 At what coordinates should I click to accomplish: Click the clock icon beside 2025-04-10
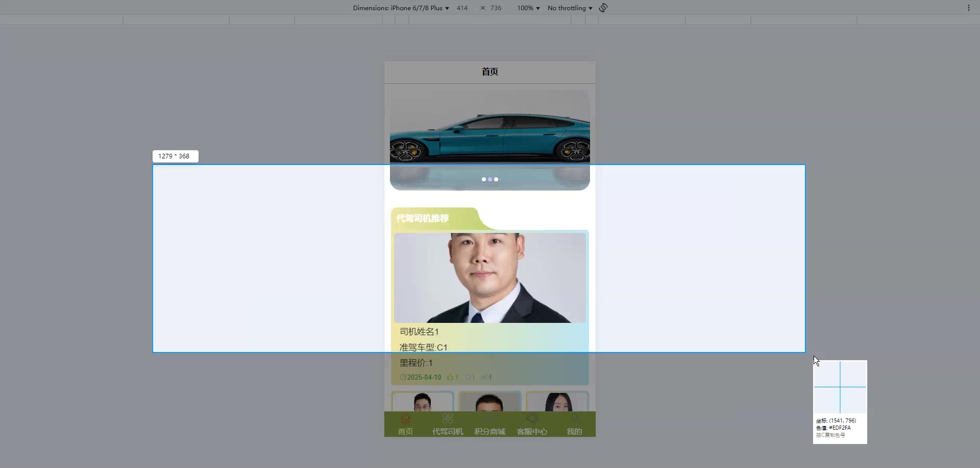[x=403, y=378]
